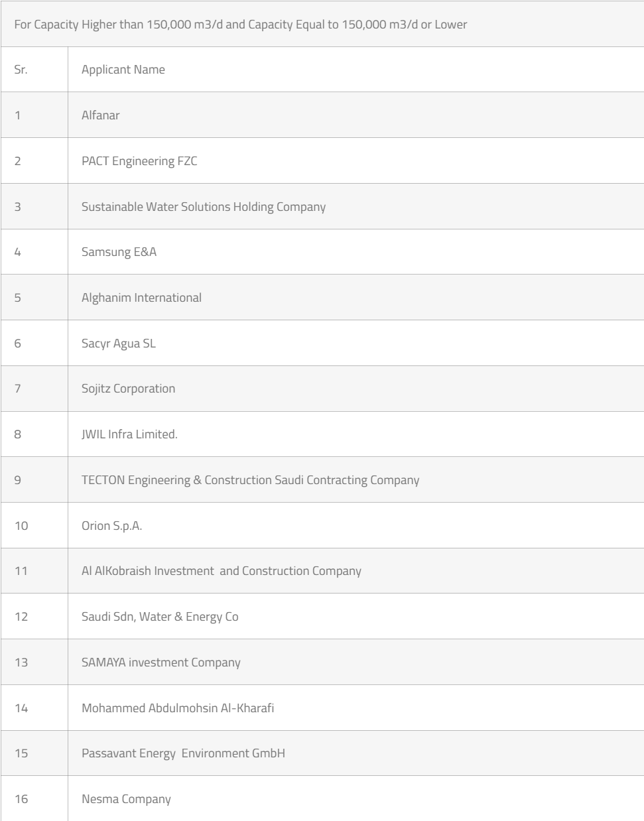
Task: Click the 'Sr.' column header
Action: click(21, 70)
